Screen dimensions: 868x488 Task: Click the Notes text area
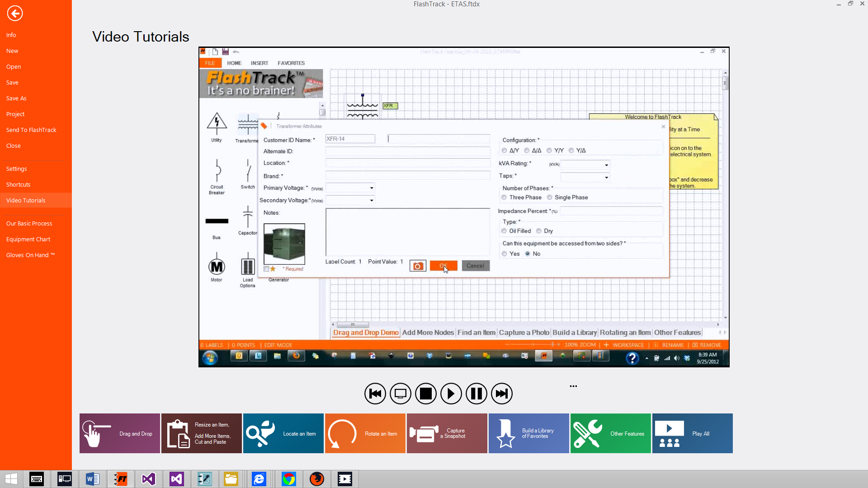coord(408,232)
